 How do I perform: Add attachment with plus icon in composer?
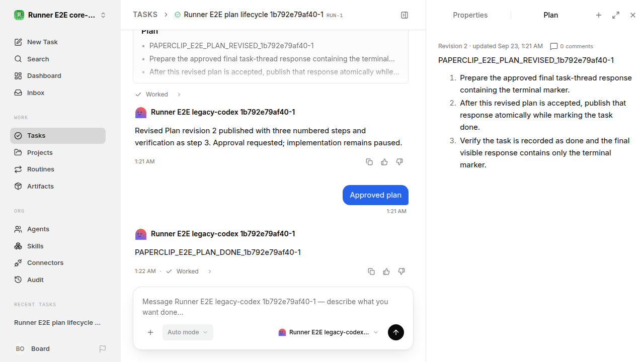(150, 332)
